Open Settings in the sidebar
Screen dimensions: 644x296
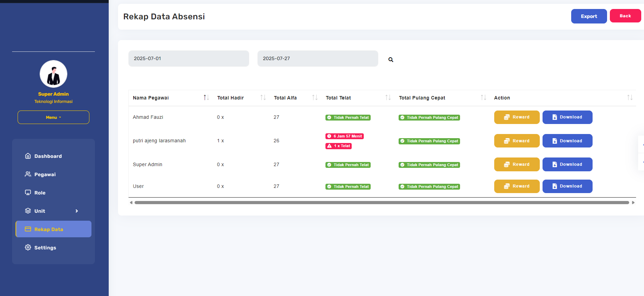45,248
